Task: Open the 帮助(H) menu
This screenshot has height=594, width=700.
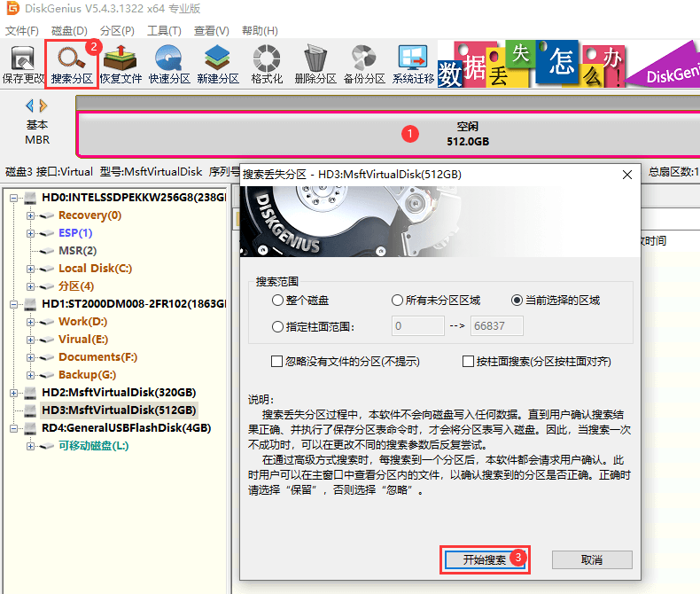Action: coord(260,31)
